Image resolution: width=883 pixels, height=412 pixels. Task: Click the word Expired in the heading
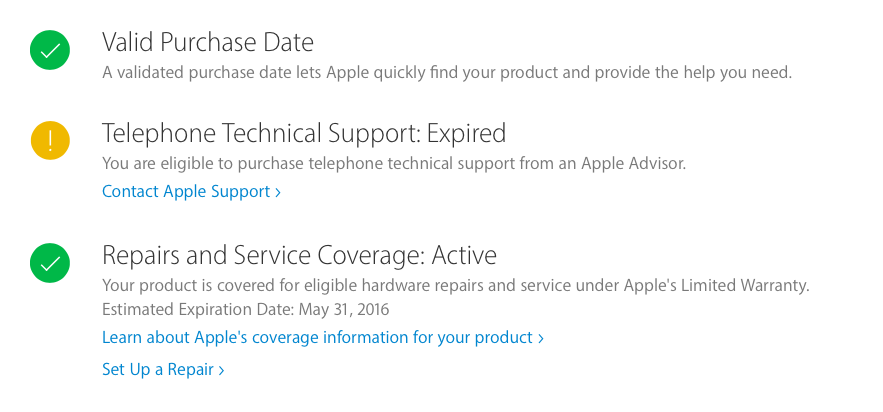[x=467, y=133]
